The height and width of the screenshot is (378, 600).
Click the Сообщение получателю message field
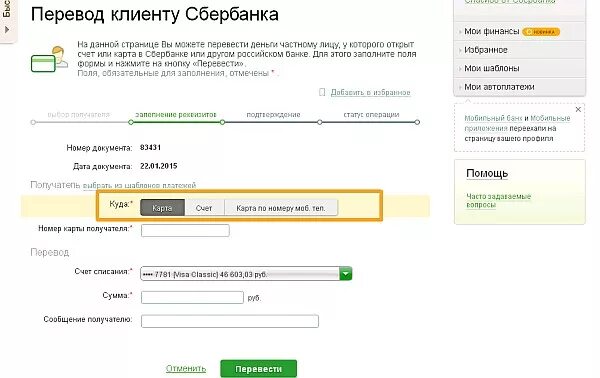(230, 321)
